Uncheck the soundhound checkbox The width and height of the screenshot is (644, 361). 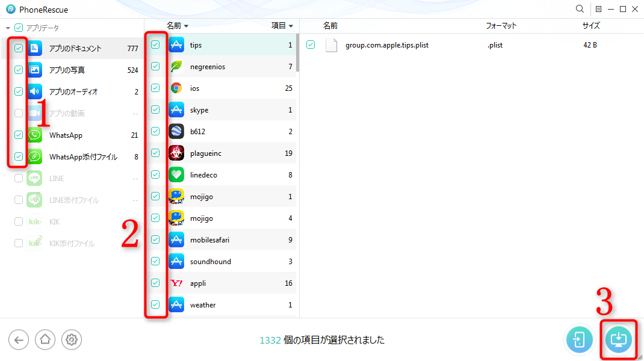coord(155,261)
